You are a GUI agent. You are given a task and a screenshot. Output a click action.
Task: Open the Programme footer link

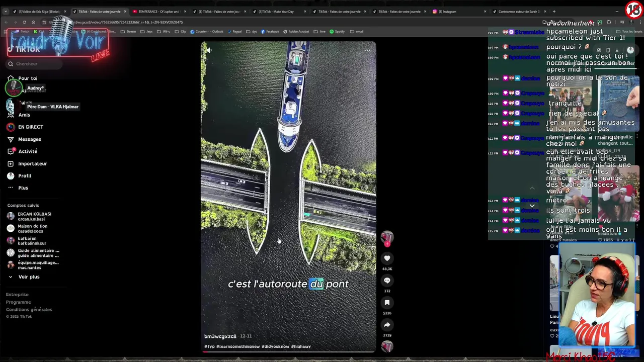18,302
